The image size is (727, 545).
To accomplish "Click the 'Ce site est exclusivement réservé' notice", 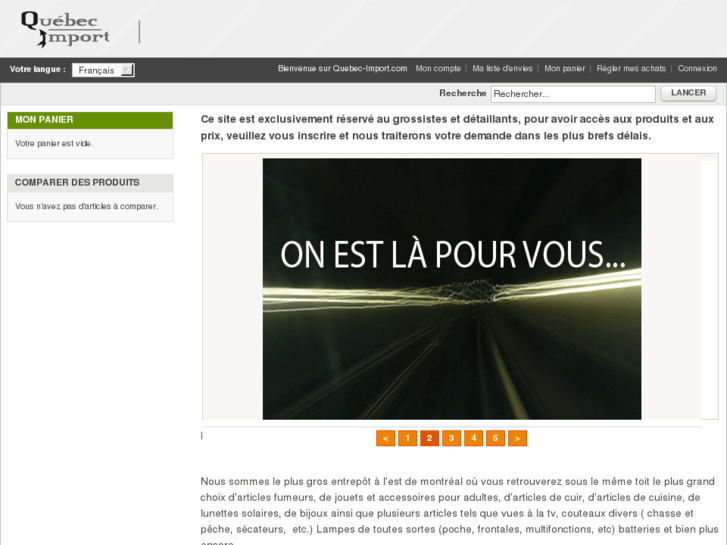I will [457, 128].
